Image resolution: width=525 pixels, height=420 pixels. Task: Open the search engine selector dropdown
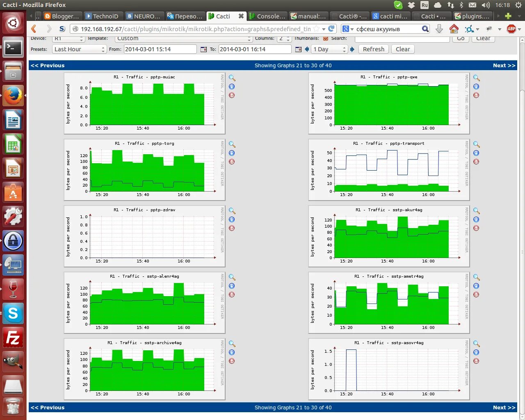point(348,29)
